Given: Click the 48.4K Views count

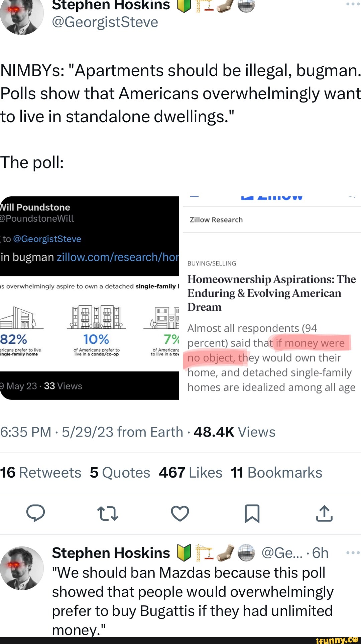Looking at the screenshot, I should point(234,432).
